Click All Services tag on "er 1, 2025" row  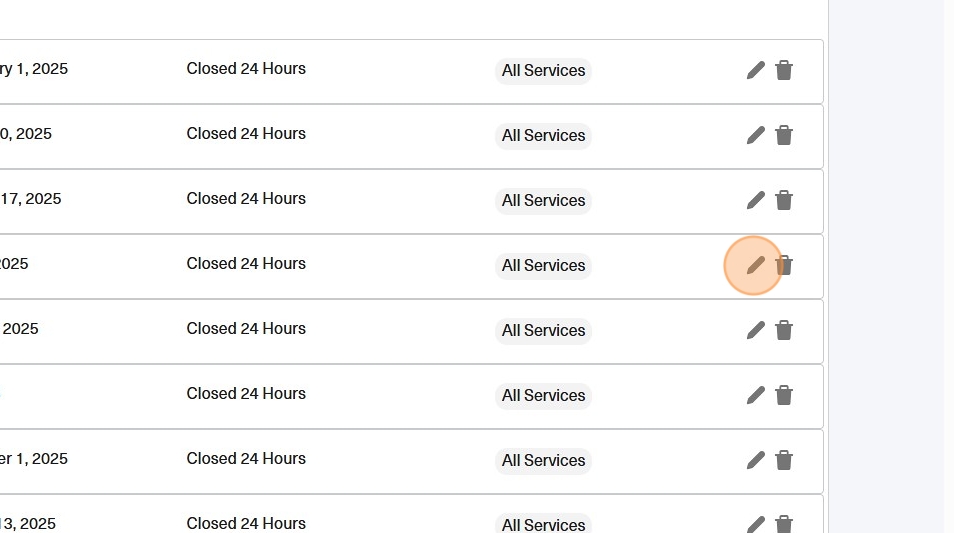(x=543, y=461)
